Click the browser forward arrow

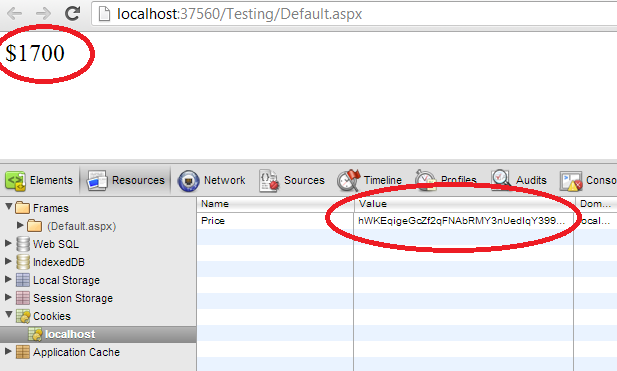pyautogui.click(x=43, y=14)
